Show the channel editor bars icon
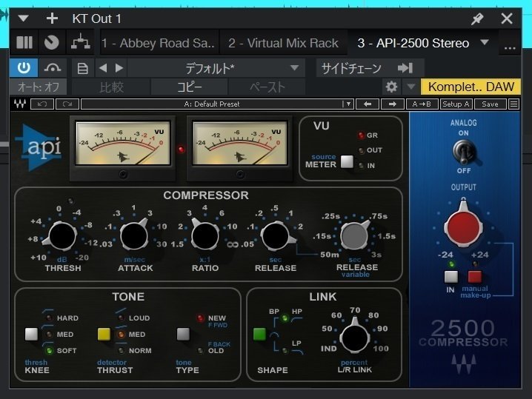The height and width of the screenshot is (399, 532). click(24, 43)
